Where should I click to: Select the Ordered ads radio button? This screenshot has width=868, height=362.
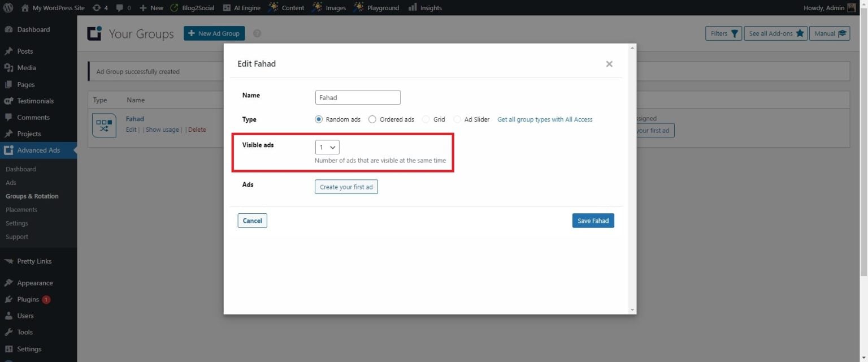click(372, 119)
